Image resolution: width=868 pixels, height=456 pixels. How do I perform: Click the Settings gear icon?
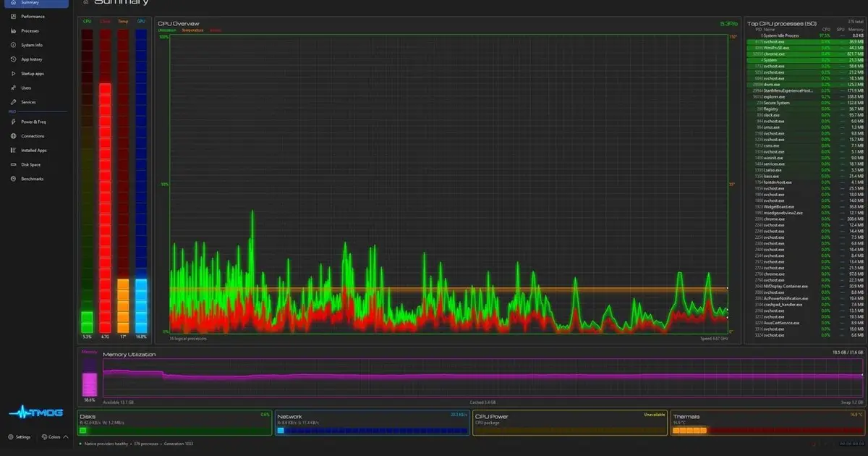click(11, 436)
